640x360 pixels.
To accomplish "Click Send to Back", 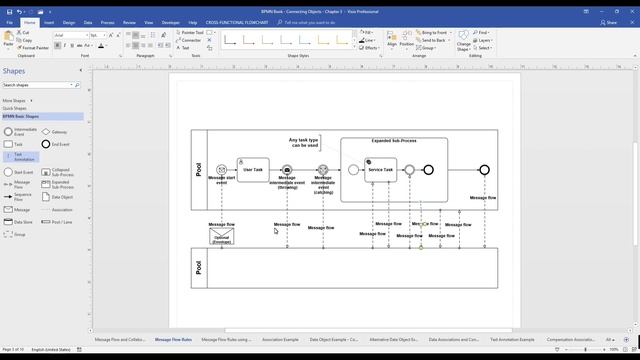I will [x=433, y=40].
